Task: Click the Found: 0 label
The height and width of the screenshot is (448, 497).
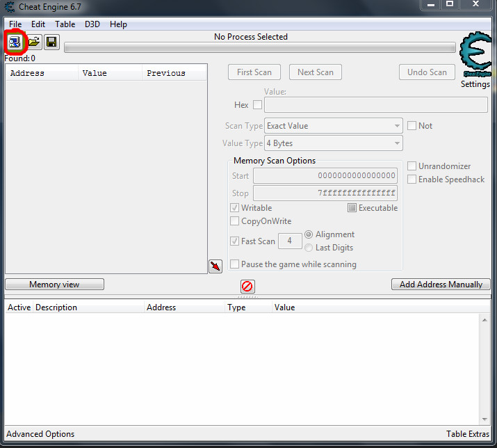Action: (19, 58)
